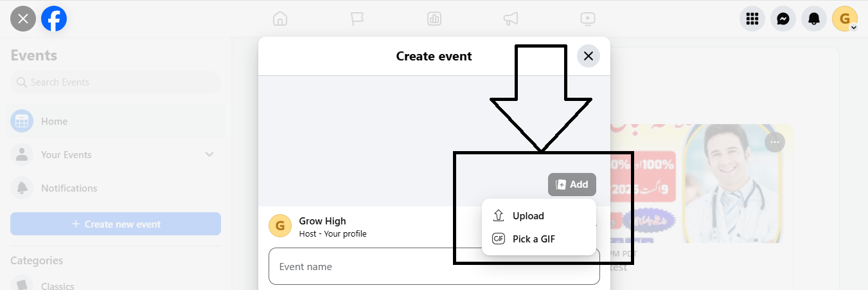The image size is (868, 290).
Task: Open the Messenger icon
Action: coord(783,19)
